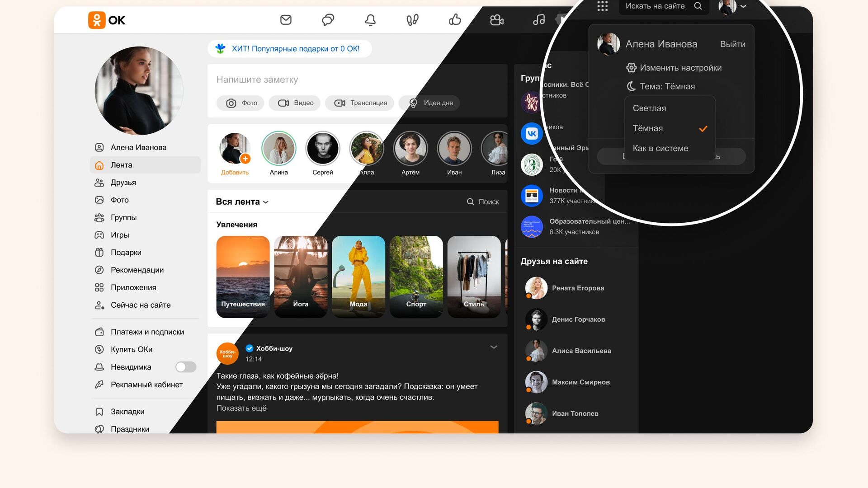
Task: Open the ХИТ! Популярные подарки banner
Action: point(289,49)
